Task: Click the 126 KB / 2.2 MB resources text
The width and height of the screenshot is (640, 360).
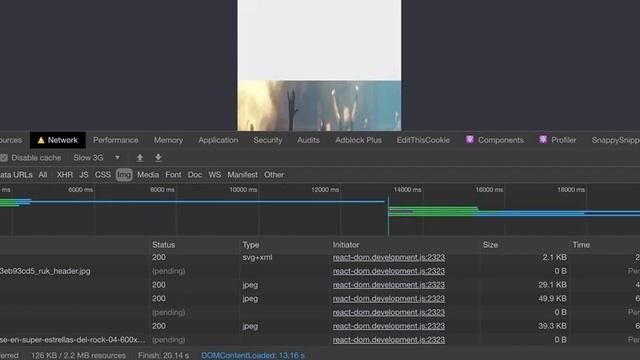Action: (78, 356)
